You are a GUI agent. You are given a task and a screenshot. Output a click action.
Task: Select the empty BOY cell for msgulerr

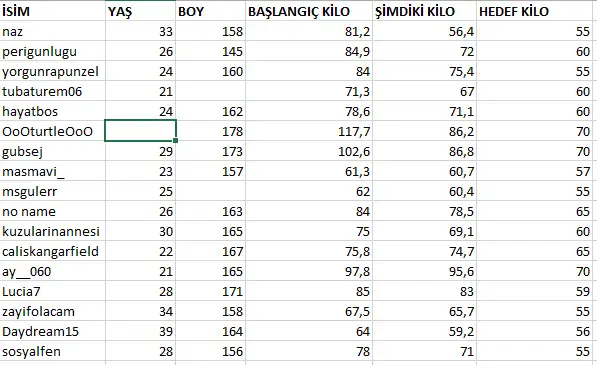pos(211,191)
